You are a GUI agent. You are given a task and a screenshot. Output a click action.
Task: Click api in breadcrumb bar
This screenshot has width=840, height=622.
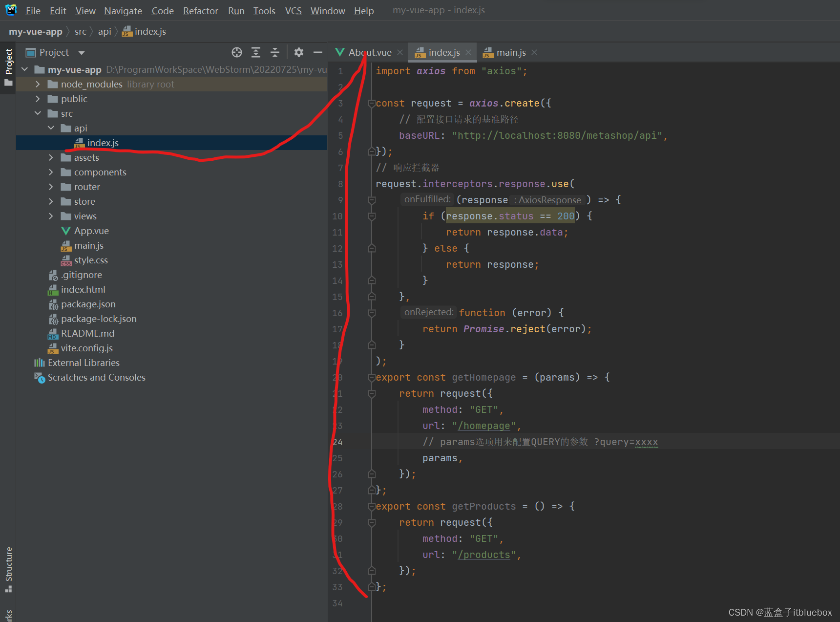tap(105, 32)
